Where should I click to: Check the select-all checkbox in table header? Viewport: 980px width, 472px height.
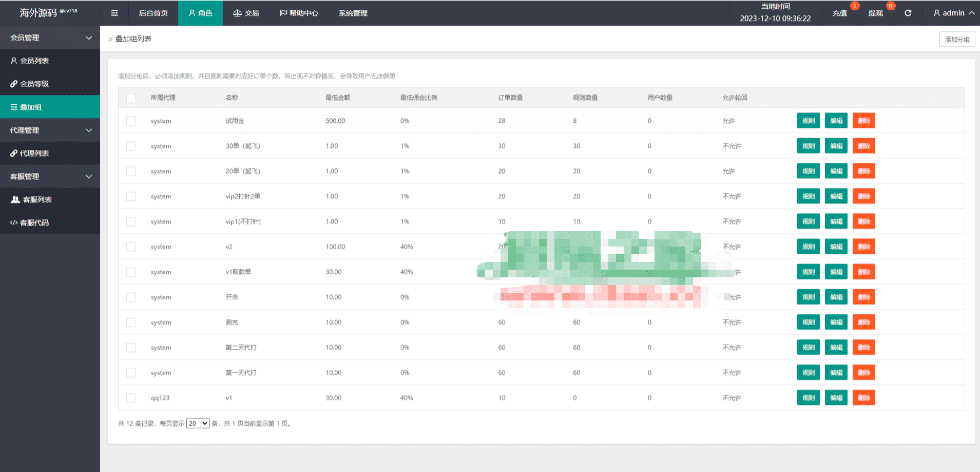[131, 98]
